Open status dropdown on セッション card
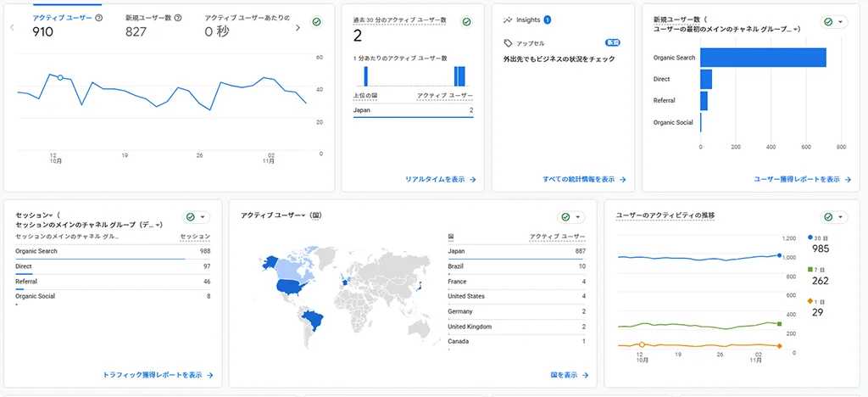The height and width of the screenshot is (397, 868). tap(196, 217)
